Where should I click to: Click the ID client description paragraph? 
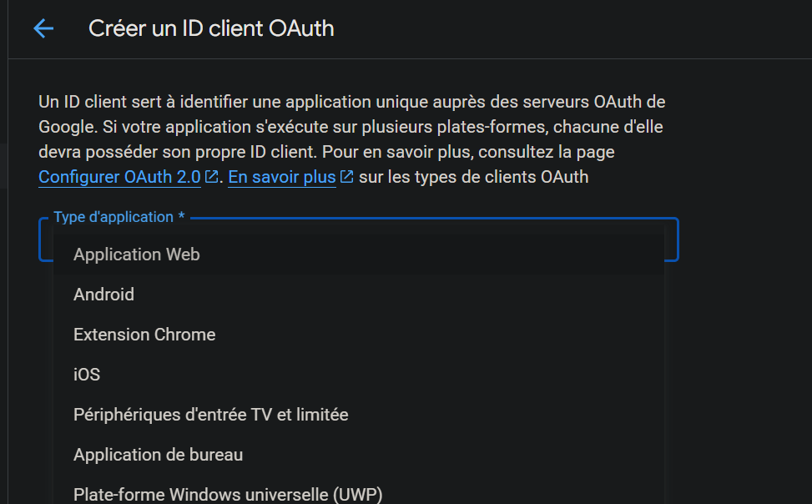point(351,139)
